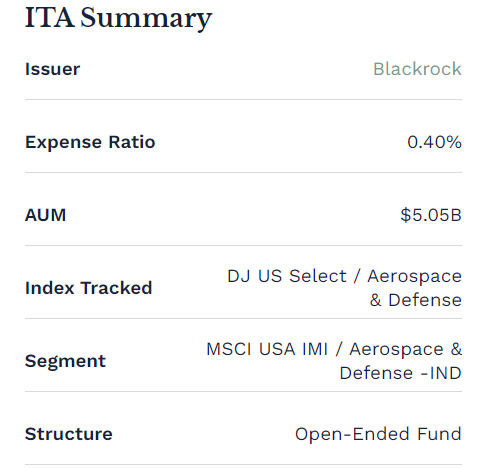Click the ITA Summary heading
This screenshot has width=487, height=468.
point(118,18)
